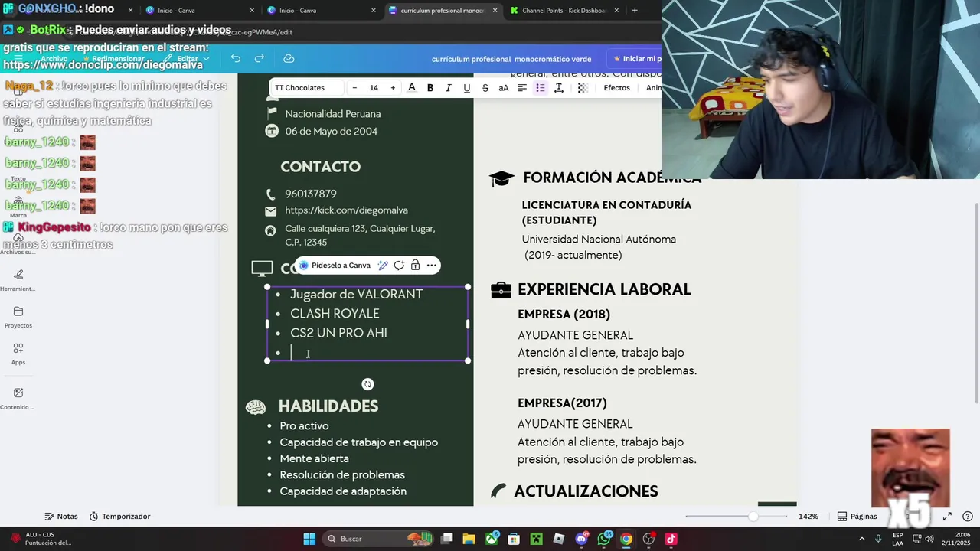The image size is (980, 551).
Task: Increase font size with plus button
Action: 393,88
